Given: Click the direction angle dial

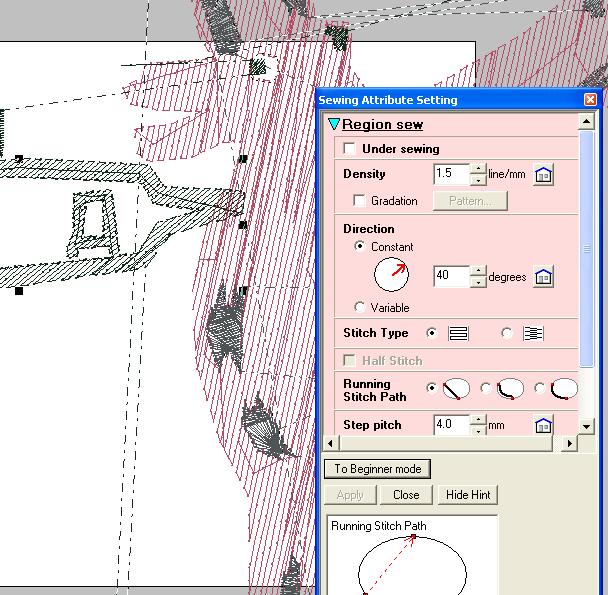Looking at the screenshot, I should [x=392, y=275].
